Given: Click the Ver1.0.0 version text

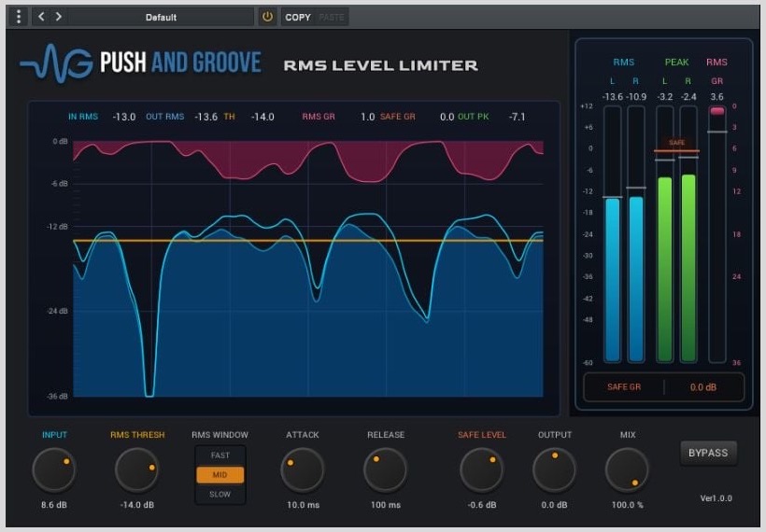Looking at the screenshot, I should (716, 498).
